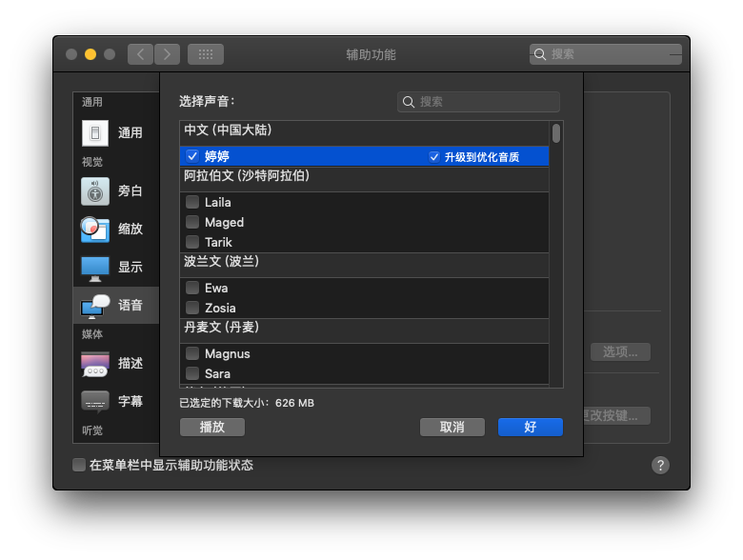Click the Captions (字幕) sidebar icon
743x560 pixels.
(x=95, y=401)
